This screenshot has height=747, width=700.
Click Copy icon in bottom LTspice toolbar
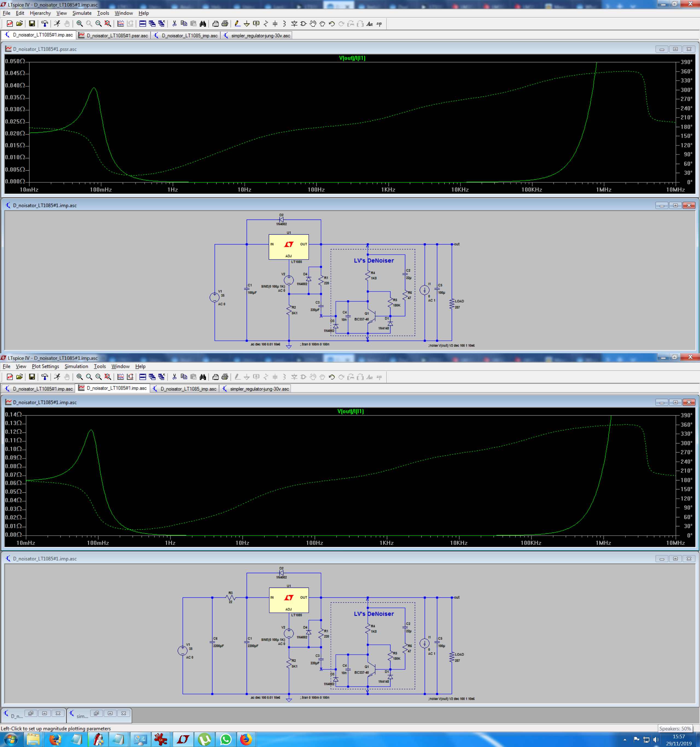(184, 377)
